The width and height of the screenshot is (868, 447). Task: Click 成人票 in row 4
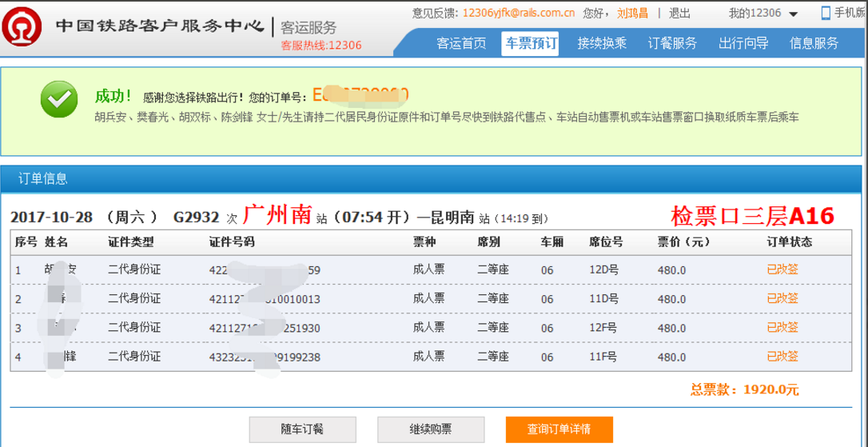(428, 356)
